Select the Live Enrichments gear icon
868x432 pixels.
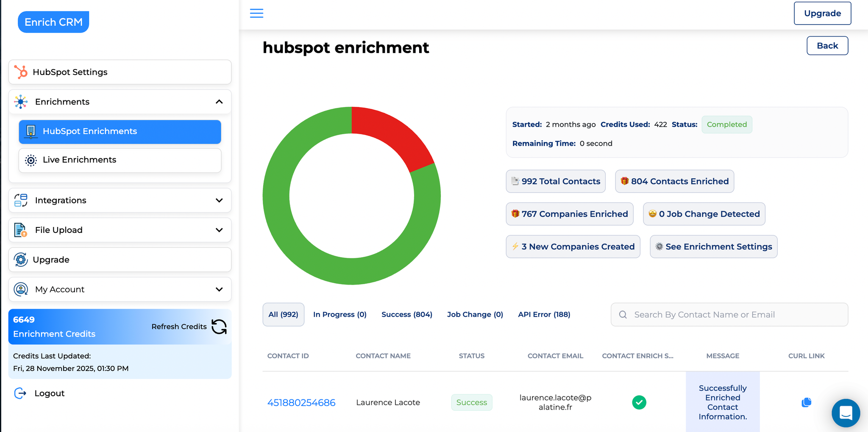pyautogui.click(x=30, y=160)
